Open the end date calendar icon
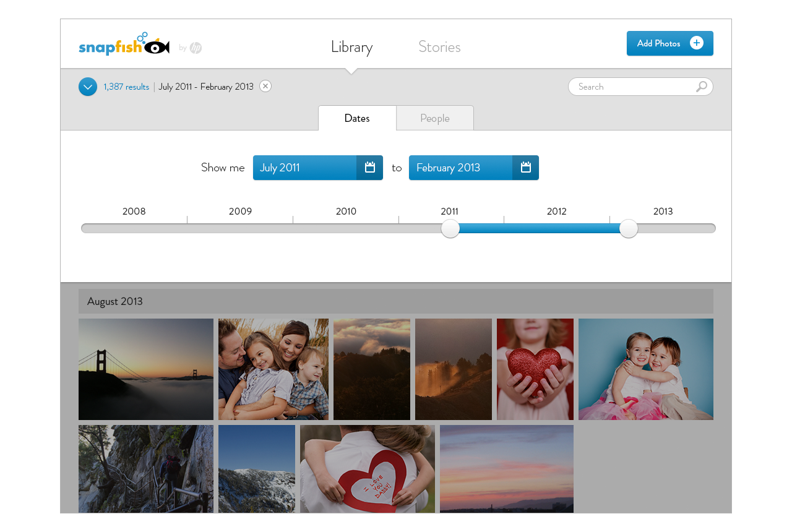792x532 pixels. (x=526, y=168)
